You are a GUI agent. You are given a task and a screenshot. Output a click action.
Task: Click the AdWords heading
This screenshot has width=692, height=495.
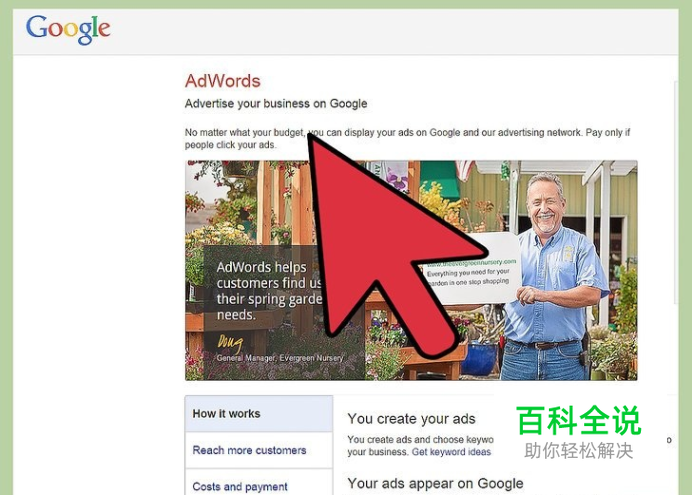[x=223, y=81]
